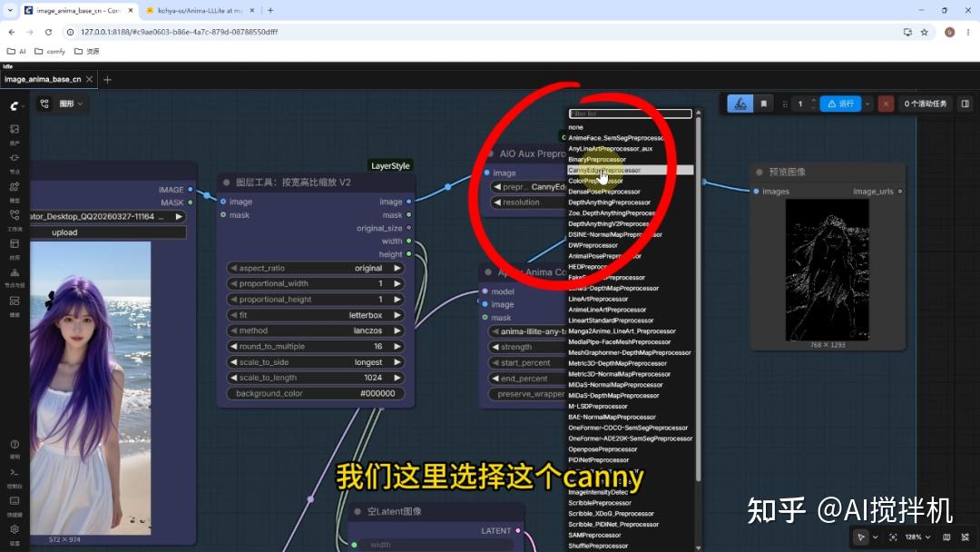Open the AI bookmarks folder
The image size is (980, 552).
17,51
